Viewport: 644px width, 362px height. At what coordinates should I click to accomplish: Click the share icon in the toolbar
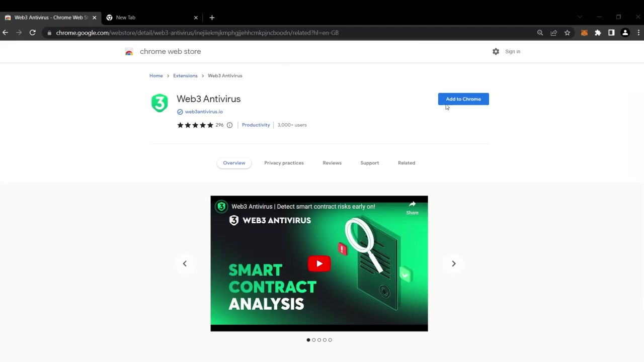pyautogui.click(x=553, y=32)
